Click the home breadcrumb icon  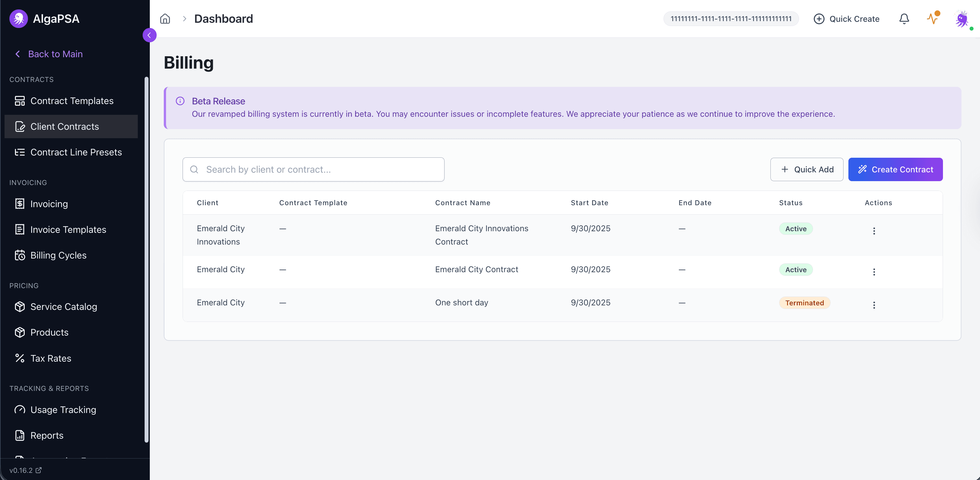coord(165,19)
